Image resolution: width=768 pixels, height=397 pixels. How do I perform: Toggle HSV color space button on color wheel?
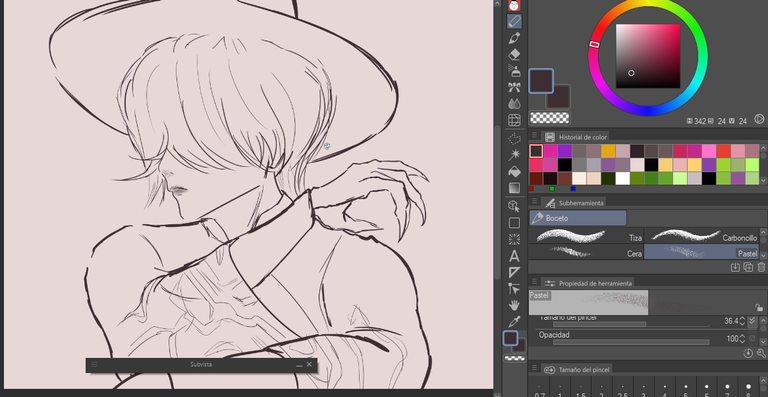coord(759,119)
